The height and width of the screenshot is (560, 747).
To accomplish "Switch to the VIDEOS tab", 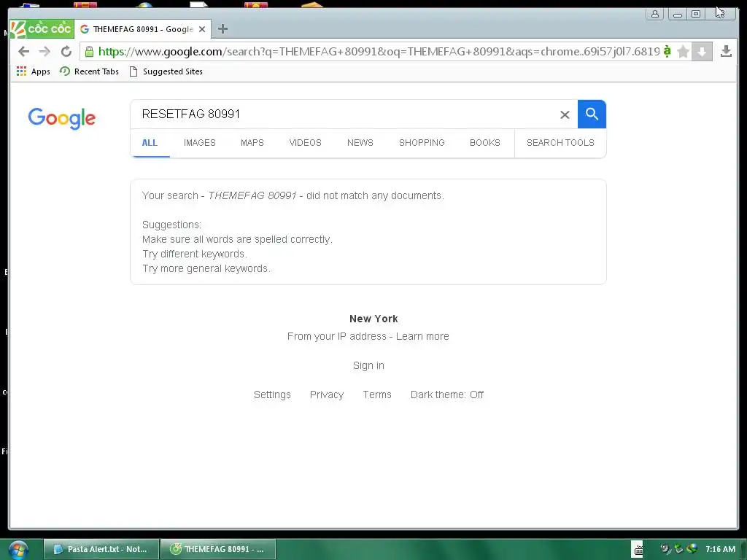I will click(306, 143).
